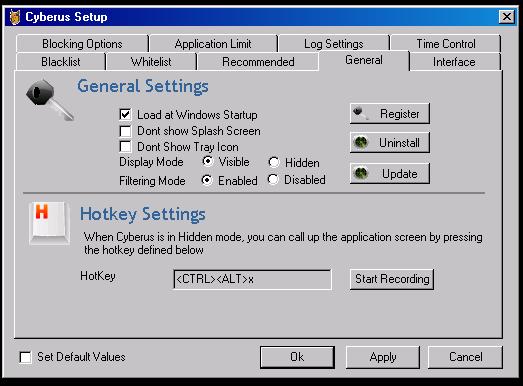Image resolution: width=523 pixels, height=386 pixels.
Task: Confirm with the Ok button
Action: [x=297, y=357]
